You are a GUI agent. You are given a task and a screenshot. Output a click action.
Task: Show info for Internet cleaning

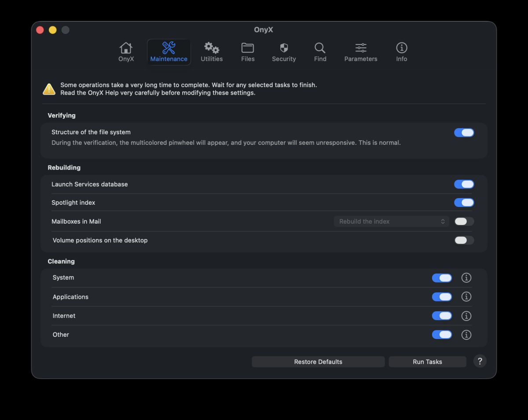pyautogui.click(x=466, y=316)
